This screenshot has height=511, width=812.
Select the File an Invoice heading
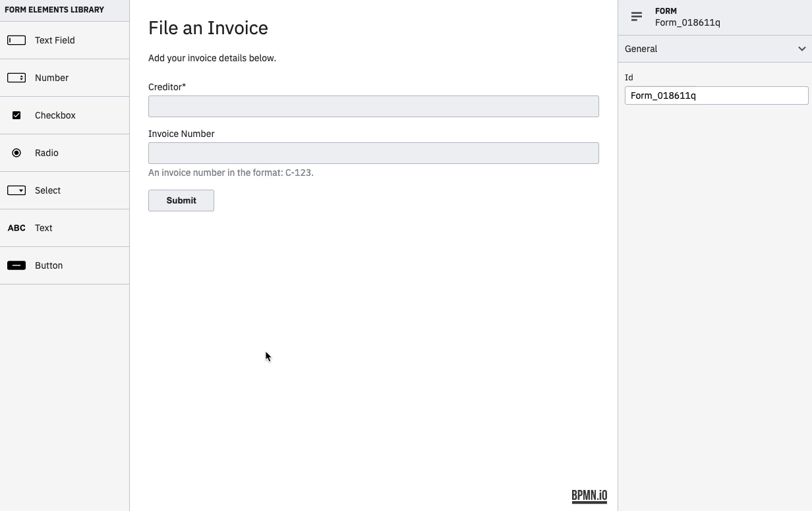click(208, 28)
